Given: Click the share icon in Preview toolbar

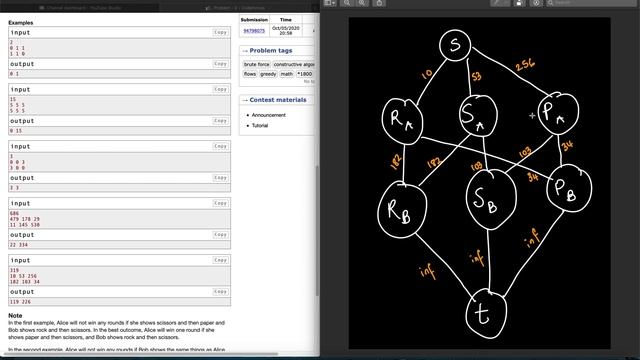Looking at the screenshot, I should point(379,3).
